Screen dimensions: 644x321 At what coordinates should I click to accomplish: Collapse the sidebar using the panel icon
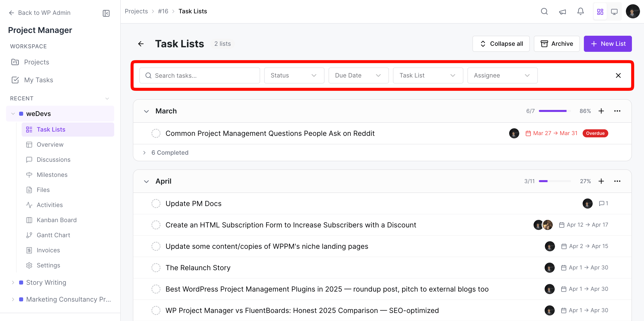tap(106, 13)
